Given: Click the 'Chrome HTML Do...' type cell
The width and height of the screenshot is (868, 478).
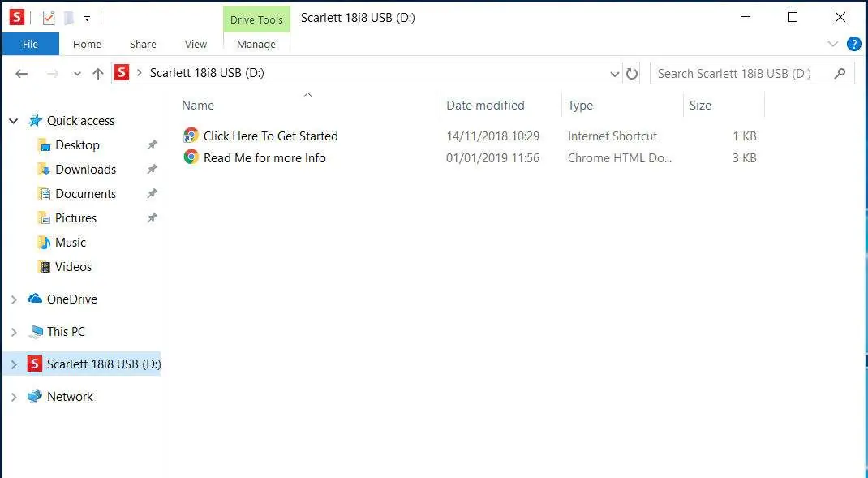Looking at the screenshot, I should 620,158.
